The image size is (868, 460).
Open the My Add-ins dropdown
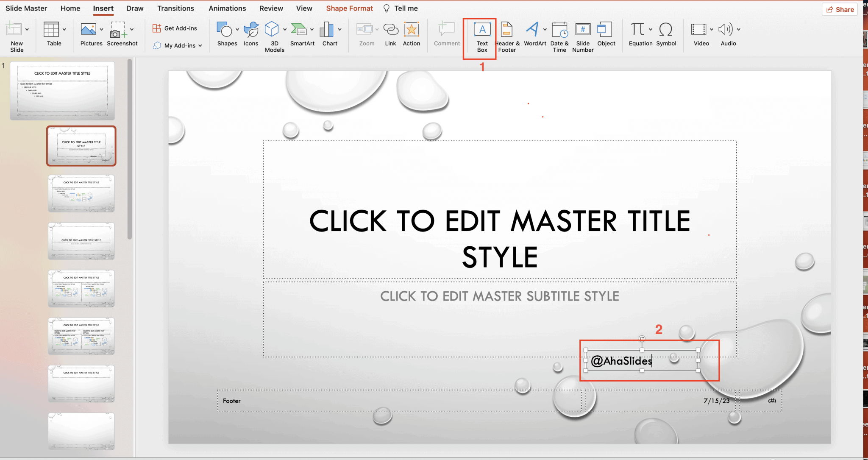(x=200, y=45)
